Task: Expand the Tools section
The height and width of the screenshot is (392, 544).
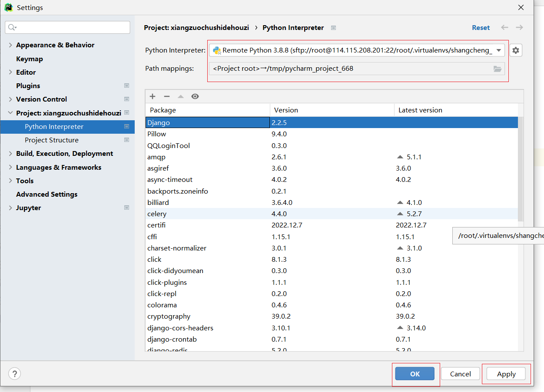Action: coord(10,181)
